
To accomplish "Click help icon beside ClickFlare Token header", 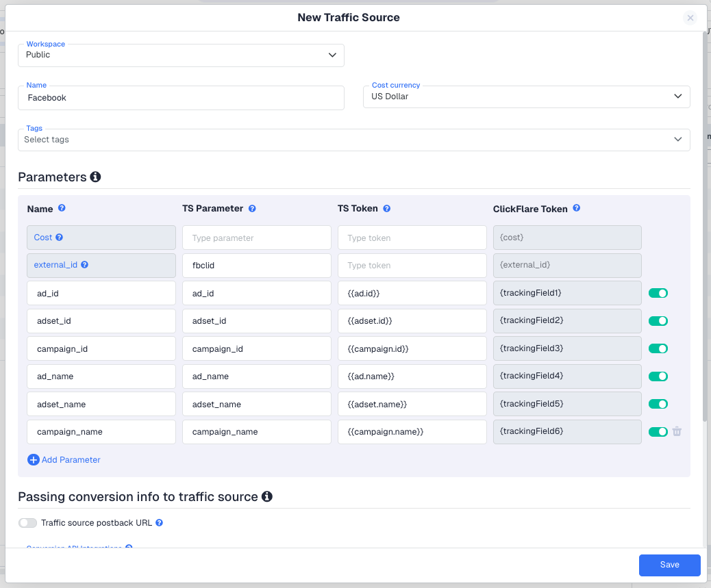I will coord(576,208).
